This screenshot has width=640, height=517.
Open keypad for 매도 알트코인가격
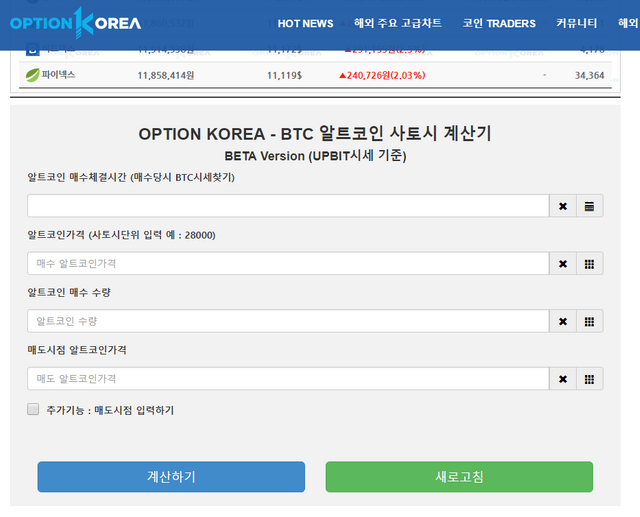(589, 379)
